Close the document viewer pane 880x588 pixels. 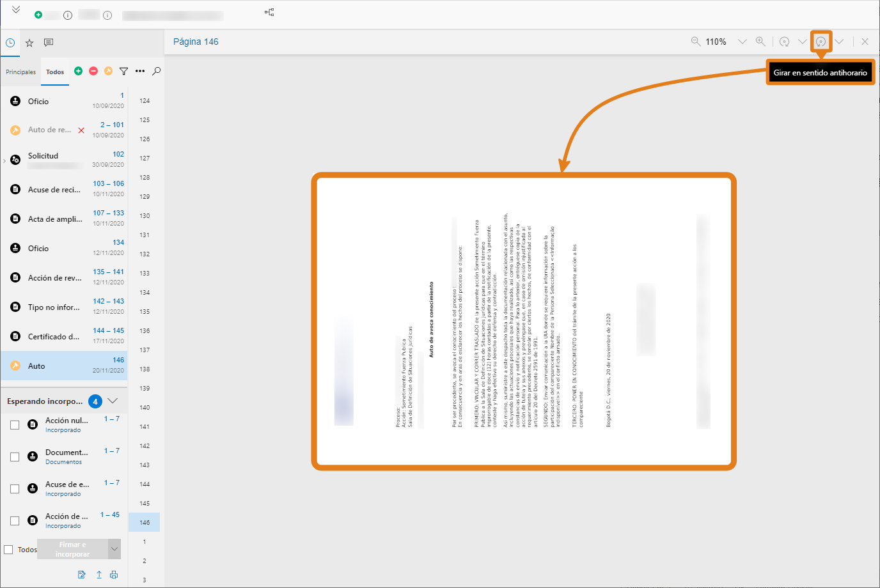865,42
